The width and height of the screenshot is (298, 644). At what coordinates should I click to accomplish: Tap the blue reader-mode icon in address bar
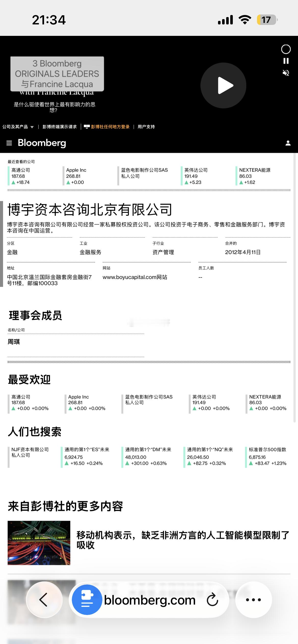click(87, 600)
